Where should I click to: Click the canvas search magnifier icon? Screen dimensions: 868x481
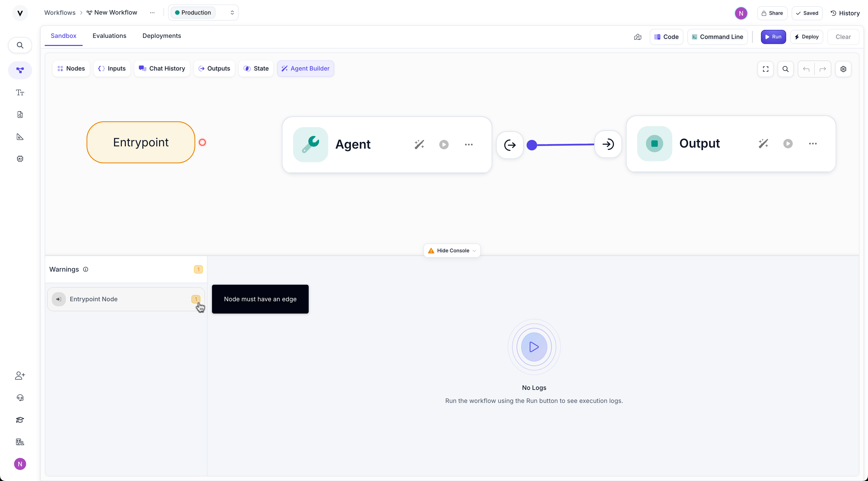tap(785, 69)
